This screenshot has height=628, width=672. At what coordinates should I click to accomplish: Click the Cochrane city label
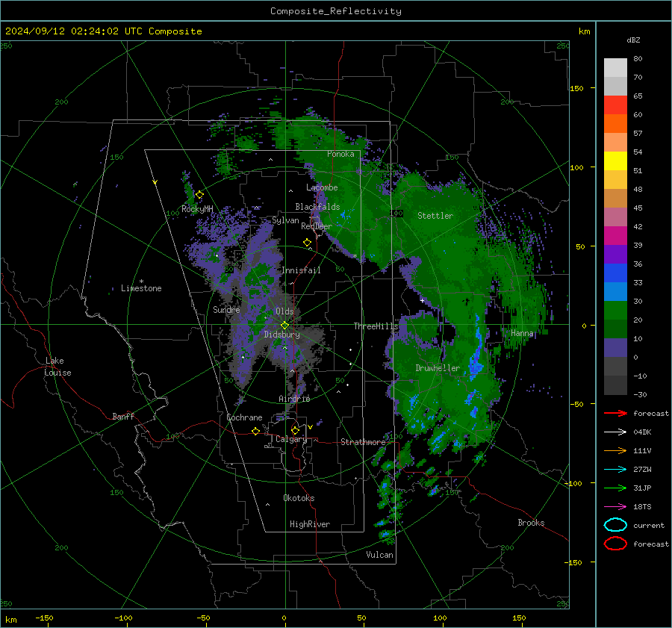[x=244, y=417]
